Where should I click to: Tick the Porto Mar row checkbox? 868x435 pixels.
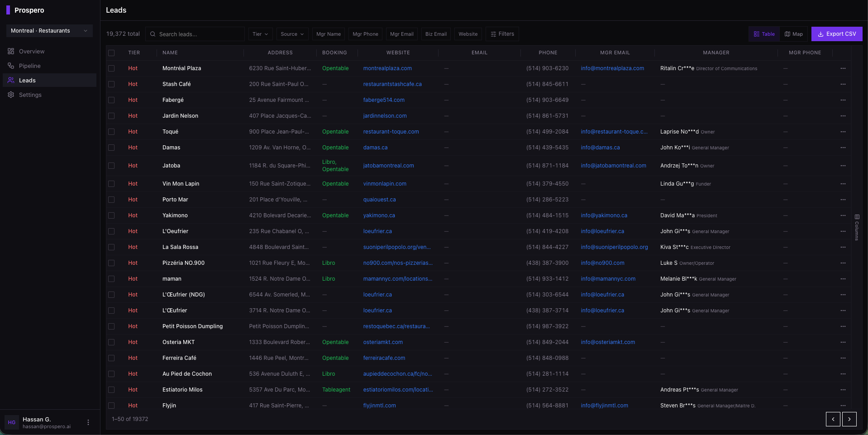pos(111,200)
